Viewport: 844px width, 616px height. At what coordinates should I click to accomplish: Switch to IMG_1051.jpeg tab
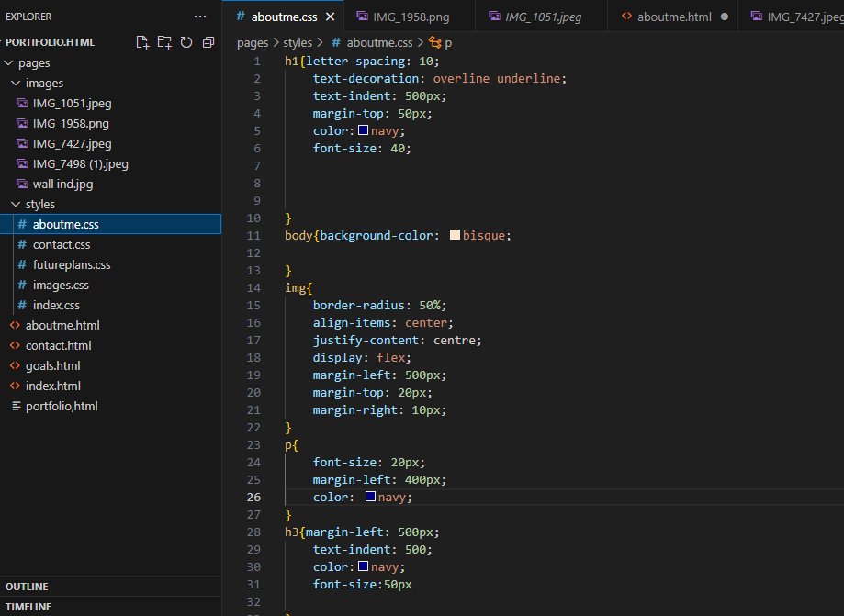[542, 17]
